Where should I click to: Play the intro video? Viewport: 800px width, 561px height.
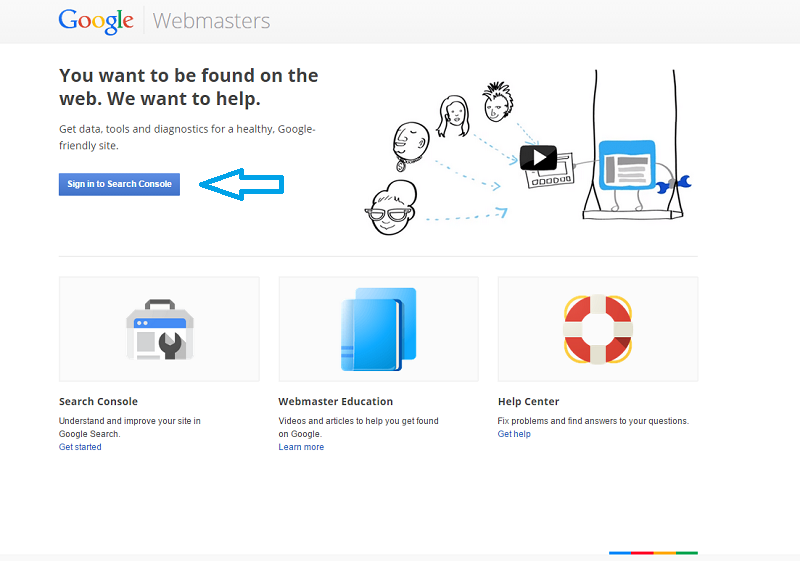(x=538, y=158)
